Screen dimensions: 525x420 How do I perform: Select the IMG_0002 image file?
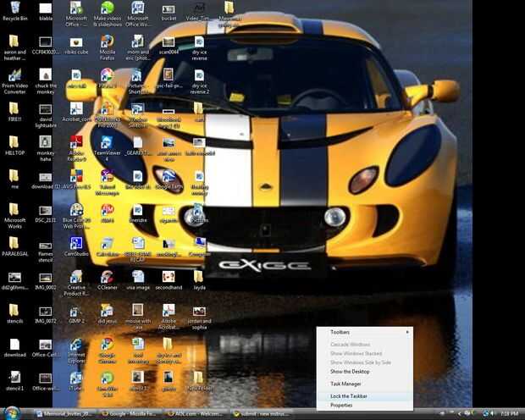pos(46,280)
